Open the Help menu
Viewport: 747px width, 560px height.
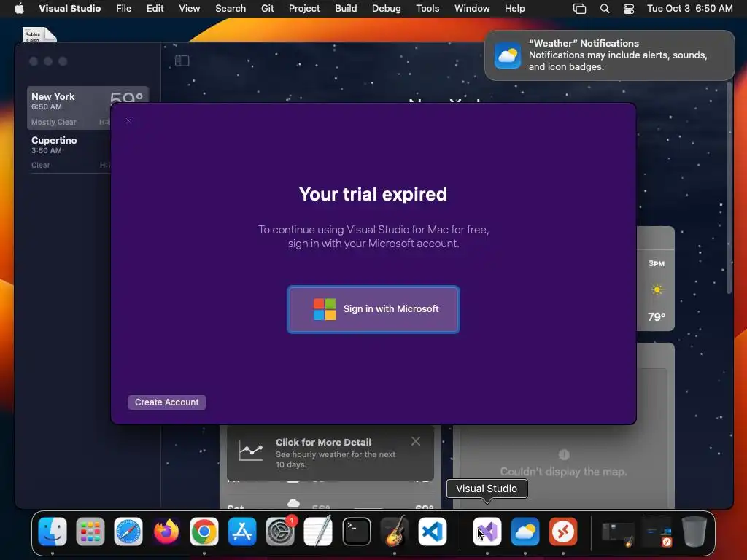click(x=514, y=8)
